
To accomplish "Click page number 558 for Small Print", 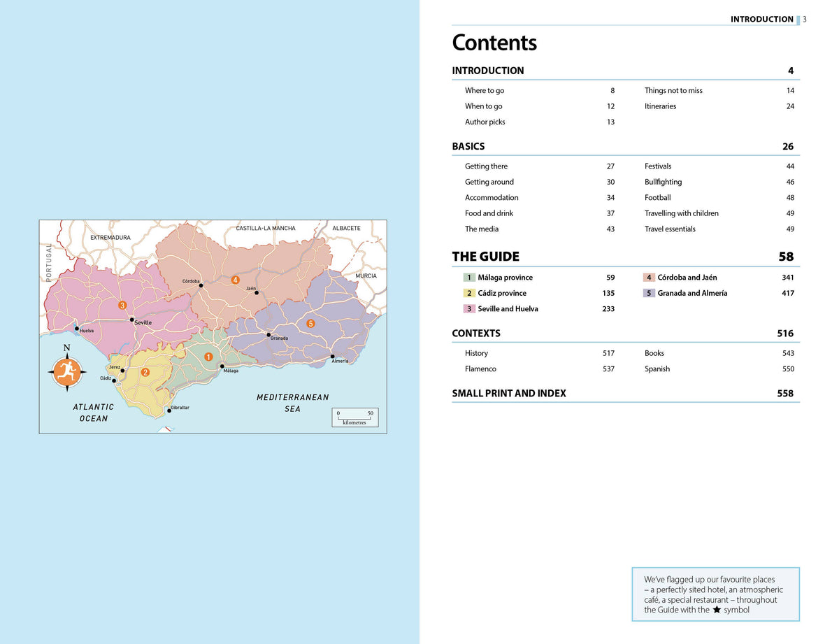I will 785,394.
